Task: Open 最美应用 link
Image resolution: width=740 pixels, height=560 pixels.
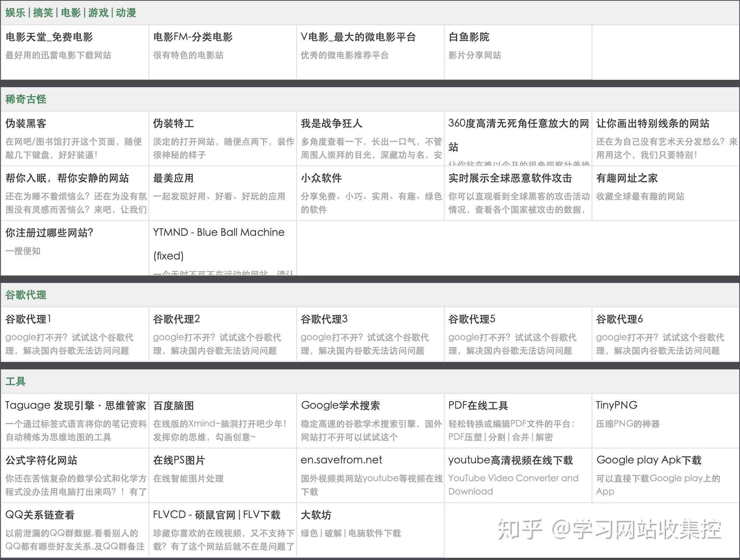Action: 173,178
